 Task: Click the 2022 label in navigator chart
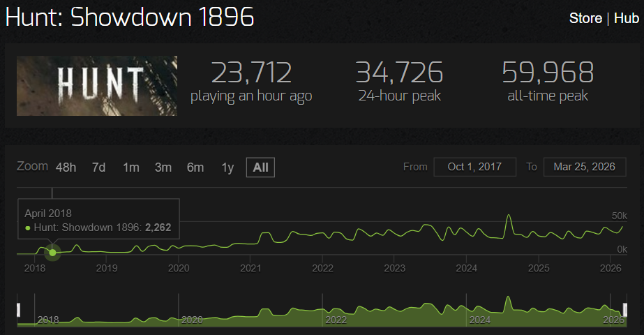click(x=336, y=320)
